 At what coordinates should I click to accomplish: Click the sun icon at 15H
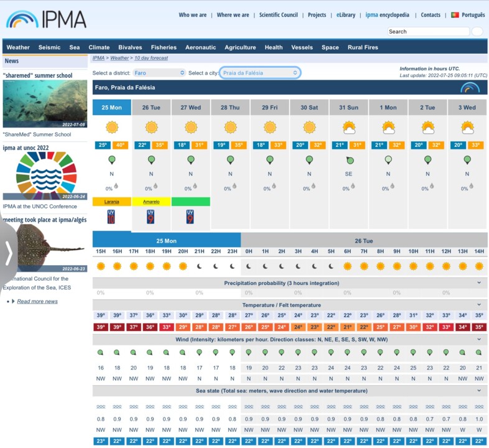[101, 266]
